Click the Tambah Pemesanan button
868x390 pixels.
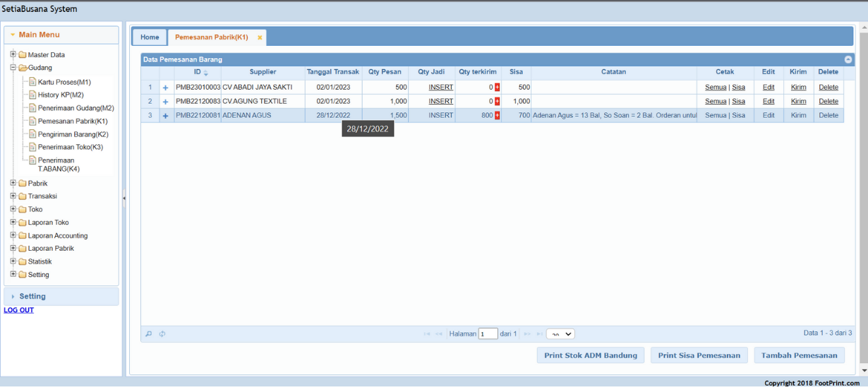pos(799,355)
